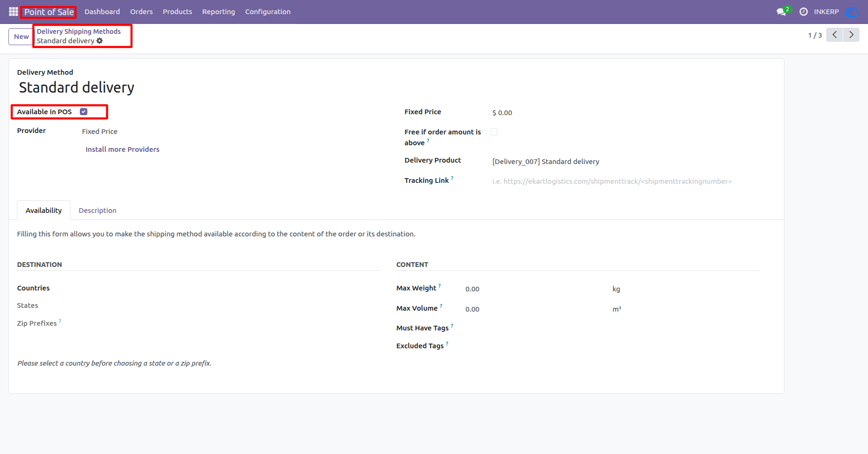
Task: Go back to Delivery Shipping Methods breadcrumb
Action: [79, 31]
